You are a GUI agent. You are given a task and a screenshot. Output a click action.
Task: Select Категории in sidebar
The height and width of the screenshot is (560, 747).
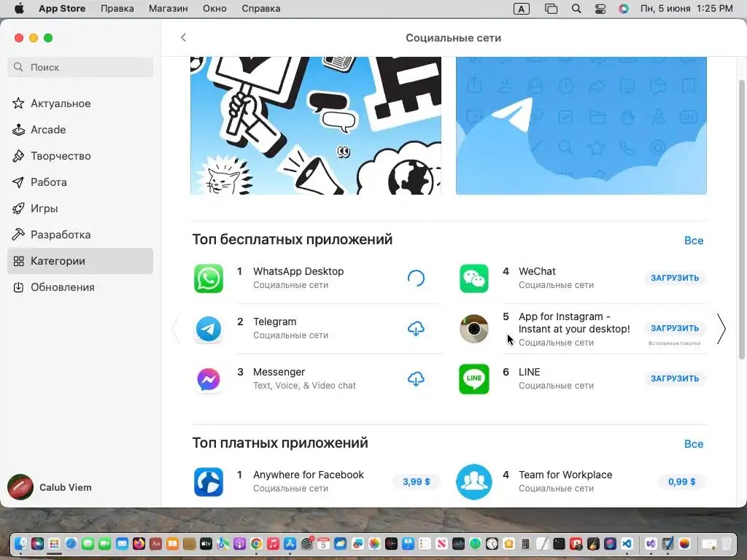80,261
